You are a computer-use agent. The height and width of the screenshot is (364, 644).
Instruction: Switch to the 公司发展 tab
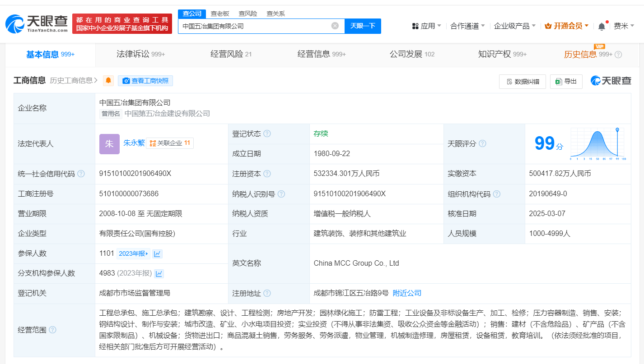(x=412, y=55)
